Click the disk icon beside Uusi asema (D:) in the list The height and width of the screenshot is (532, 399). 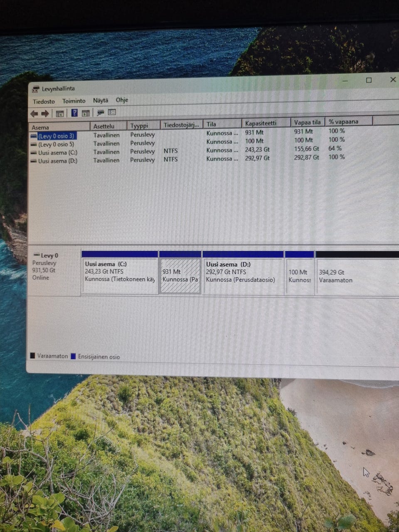(x=34, y=161)
